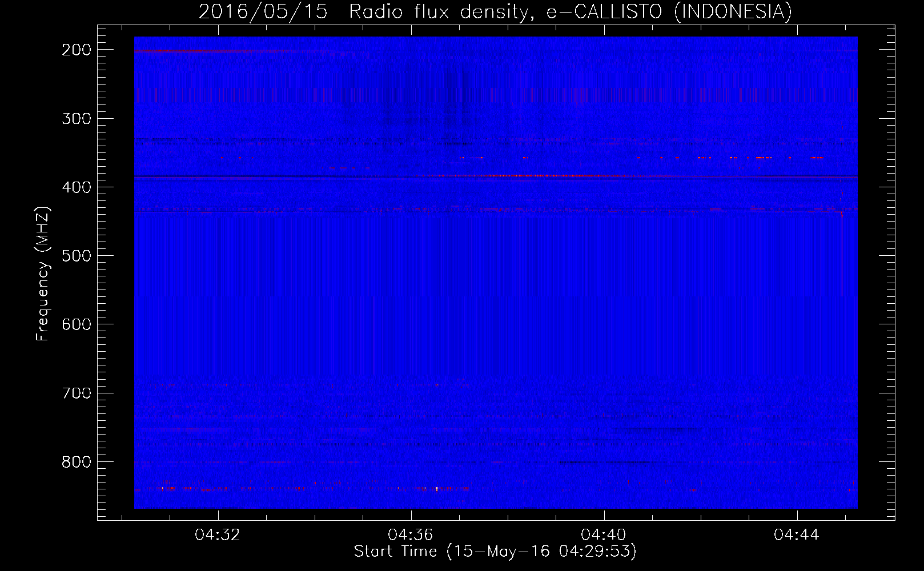The height and width of the screenshot is (571, 924).
Task: Select the 500 frequency tick label
Action: [x=77, y=256]
